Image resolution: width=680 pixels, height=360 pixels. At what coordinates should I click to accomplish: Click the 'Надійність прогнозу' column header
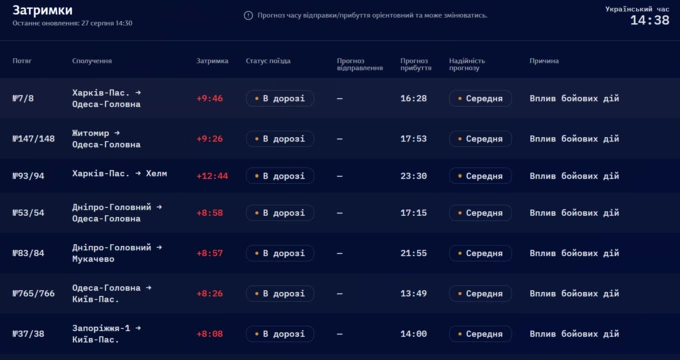[467, 64]
